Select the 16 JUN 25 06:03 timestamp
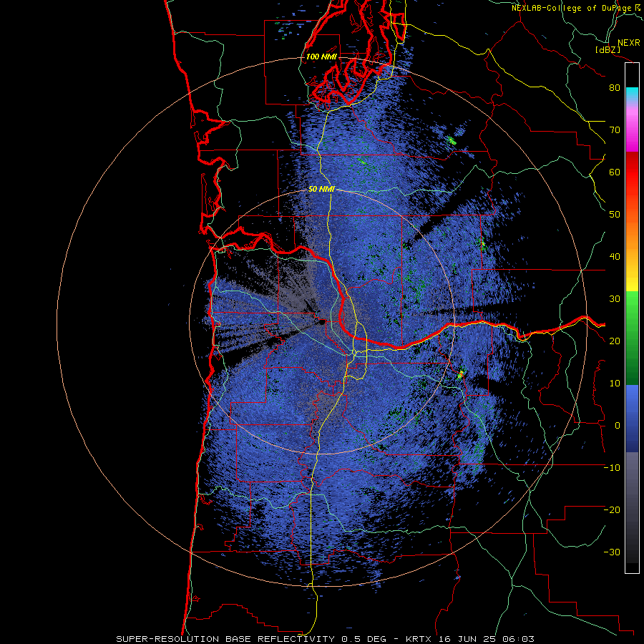This screenshot has height=644, width=644. (x=487, y=639)
